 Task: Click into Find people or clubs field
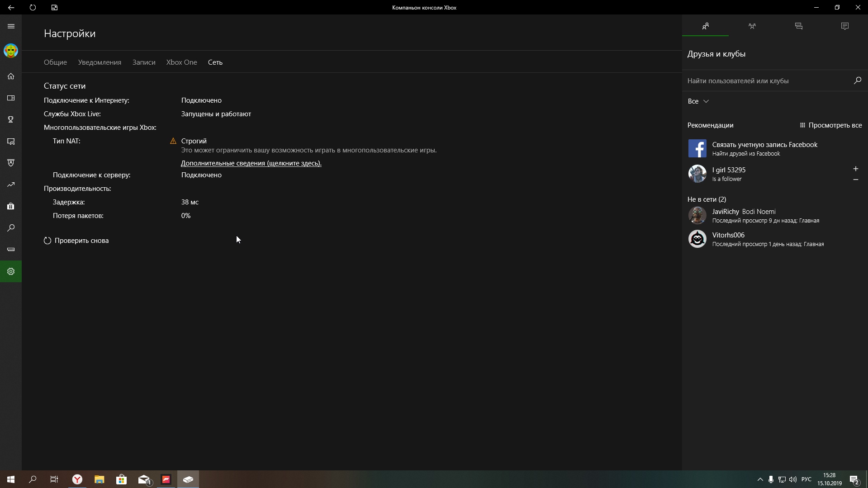pyautogui.click(x=767, y=81)
